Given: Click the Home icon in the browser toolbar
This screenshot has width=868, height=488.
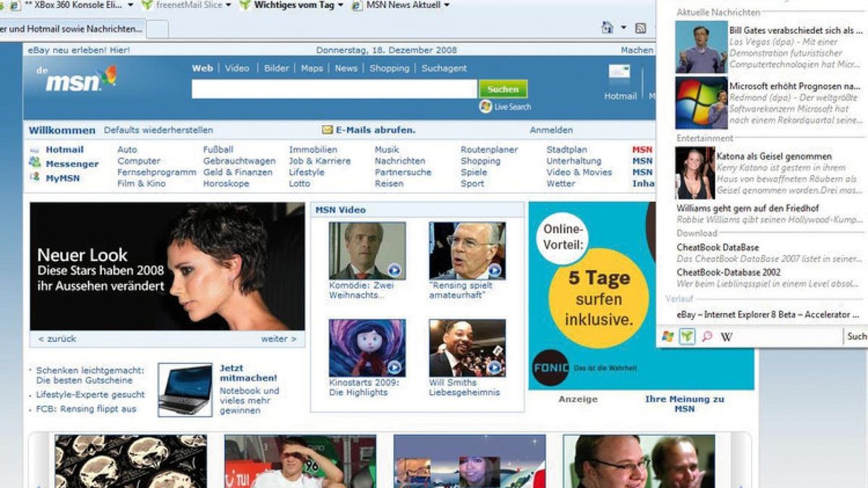Looking at the screenshot, I should [608, 27].
